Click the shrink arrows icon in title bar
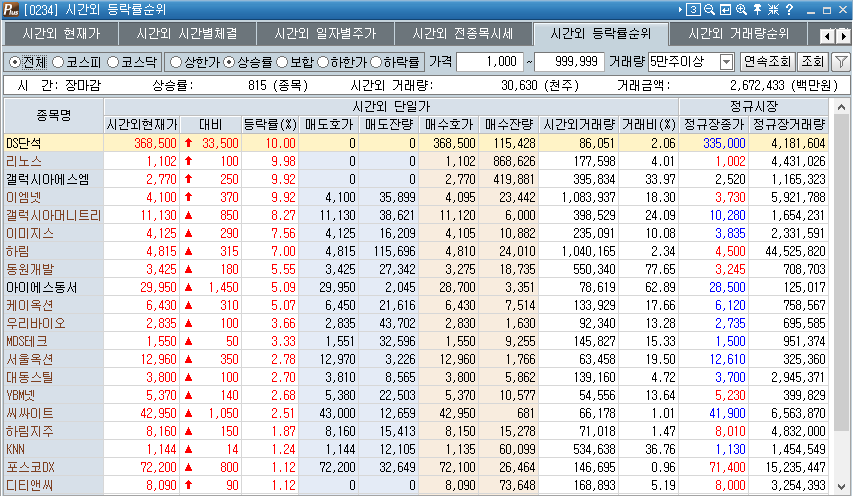Screen dimensions: 853x496 pyautogui.click(x=773, y=10)
